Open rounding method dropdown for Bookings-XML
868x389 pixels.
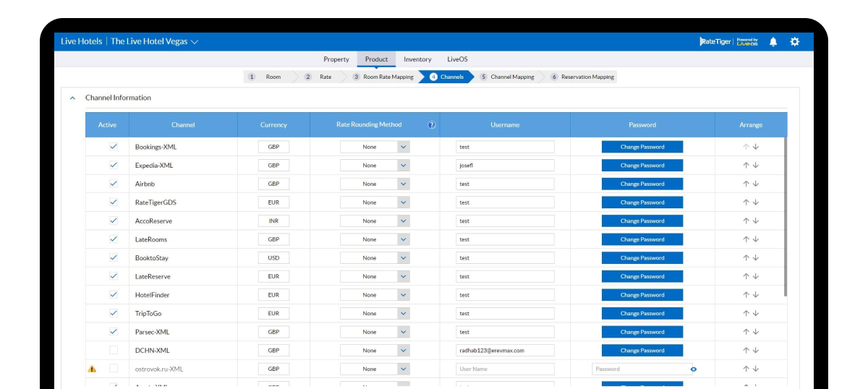tap(404, 147)
